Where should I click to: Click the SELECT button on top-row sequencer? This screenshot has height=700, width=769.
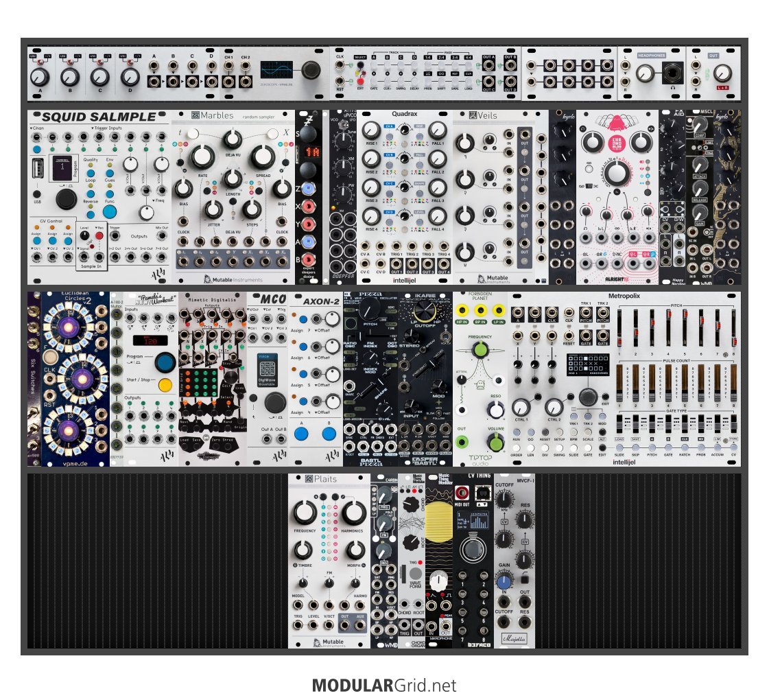360,65
